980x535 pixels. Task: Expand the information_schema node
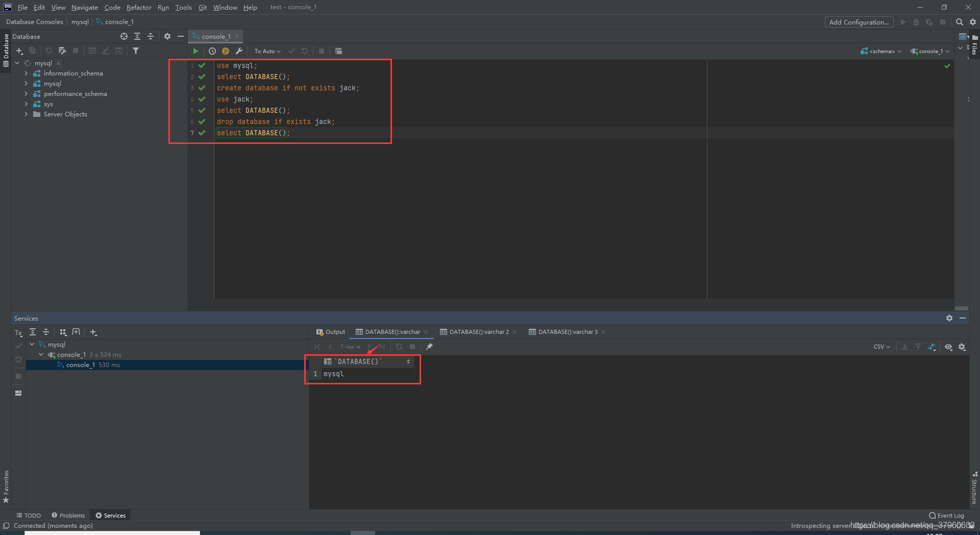point(26,74)
